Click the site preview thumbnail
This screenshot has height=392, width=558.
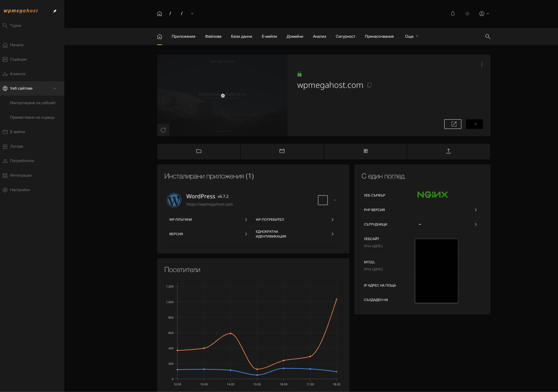click(222, 95)
